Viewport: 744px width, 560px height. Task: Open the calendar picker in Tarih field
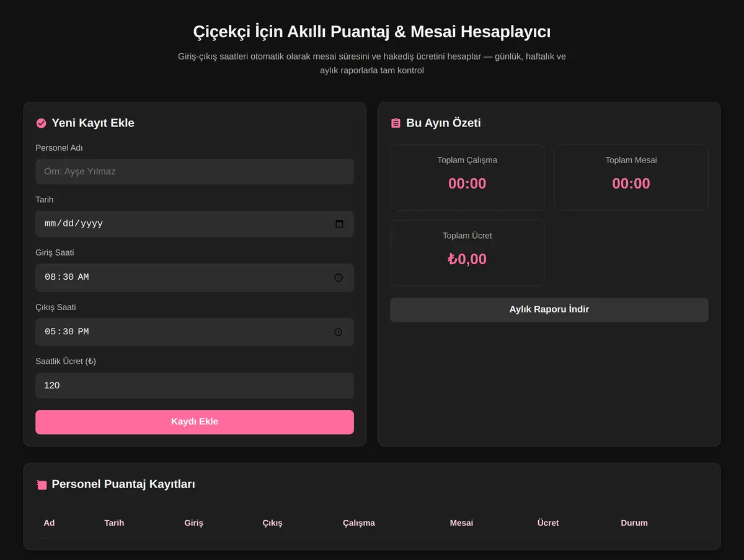[339, 224]
